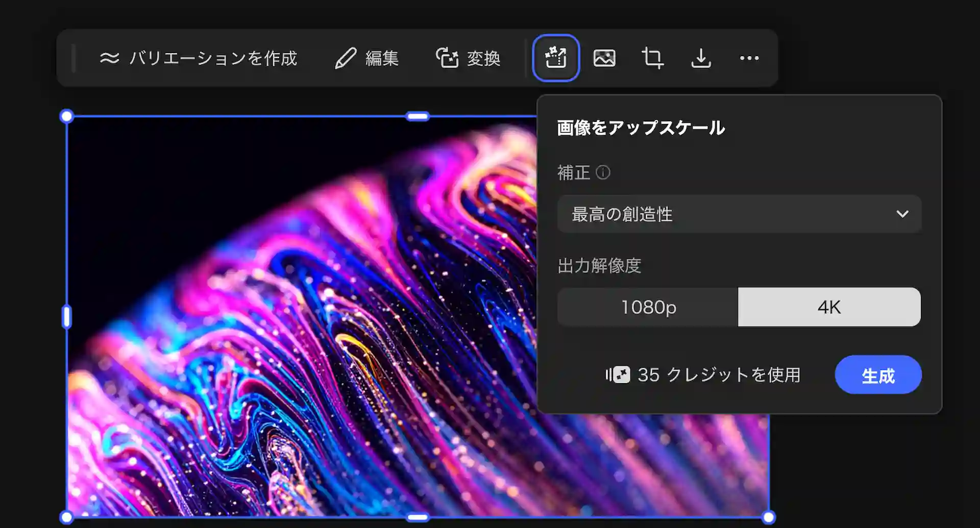Select the crop tool icon

pyautogui.click(x=652, y=58)
